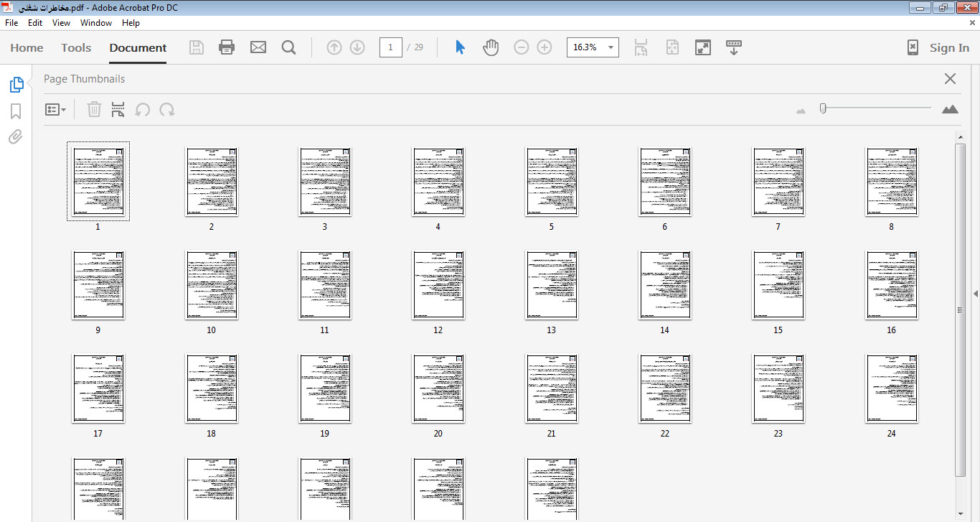This screenshot has height=522, width=980.
Task: Open the File menu
Action: (11, 23)
